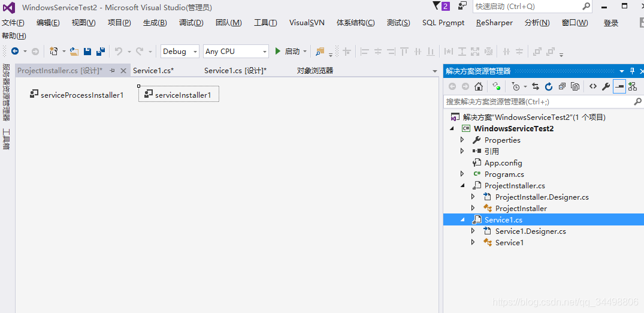
Task: Open the dropdown arrow next to 启动
Action: click(x=305, y=52)
